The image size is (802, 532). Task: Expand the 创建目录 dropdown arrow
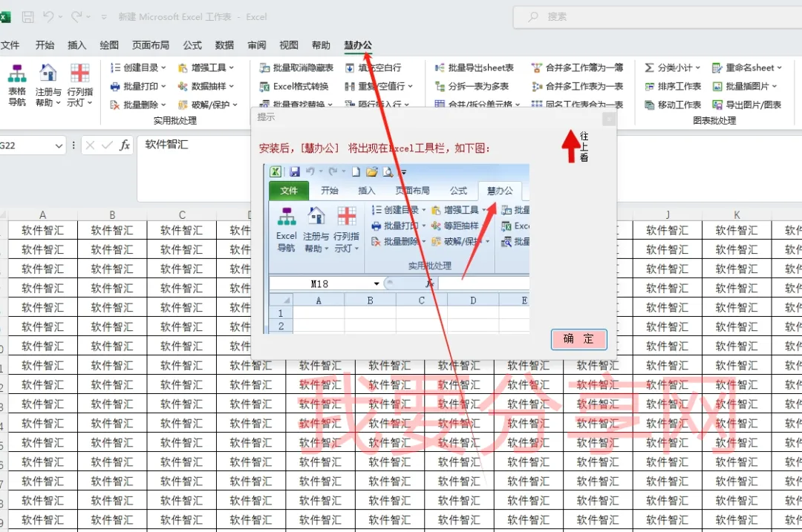[163, 68]
